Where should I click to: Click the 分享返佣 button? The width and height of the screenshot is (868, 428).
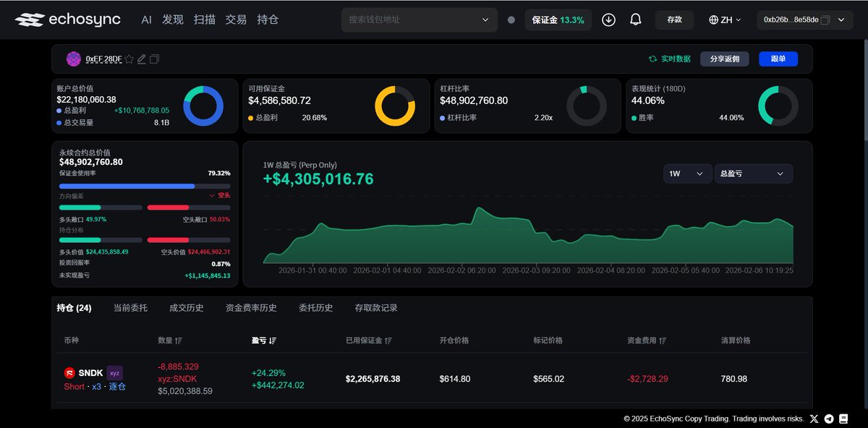pyautogui.click(x=725, y=59)
